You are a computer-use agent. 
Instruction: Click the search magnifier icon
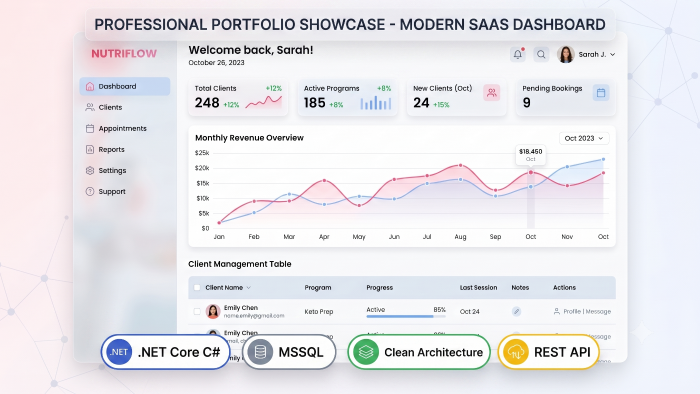pos(541,54)
